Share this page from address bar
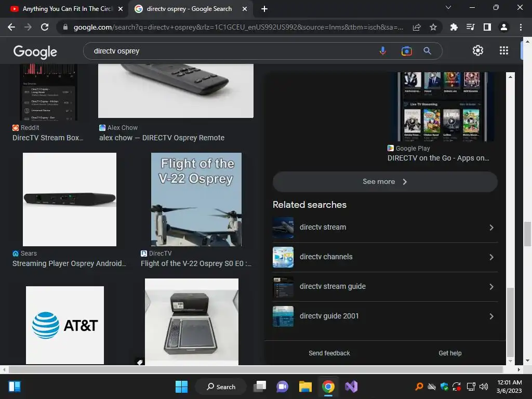Image resolution: width=532 pixels, height=399 pixels. point(417,27)
